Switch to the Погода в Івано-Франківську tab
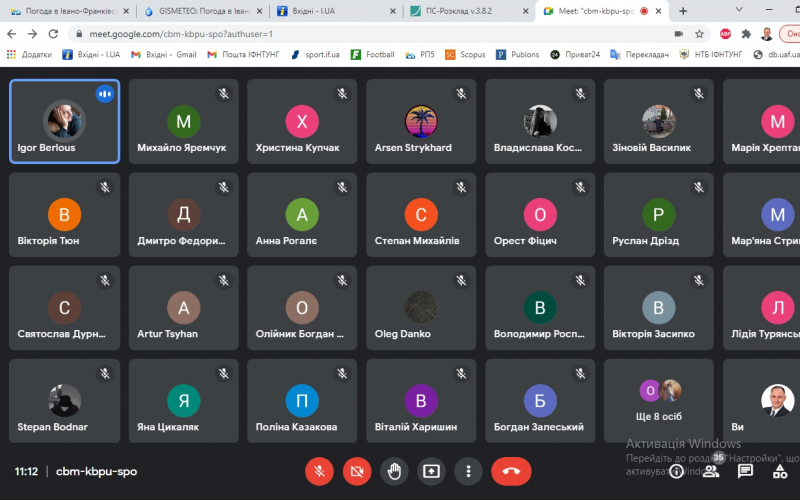The width and height of the screenshot is (800, 500). click(69, 11)
